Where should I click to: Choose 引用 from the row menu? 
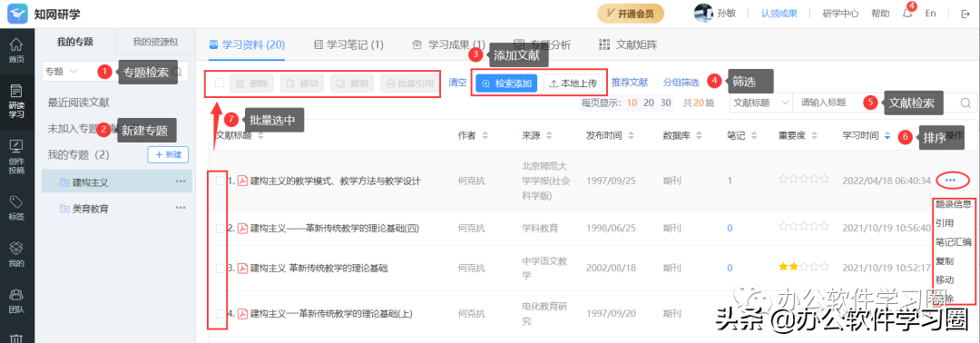pyautogui.click(x=945, y=223)
